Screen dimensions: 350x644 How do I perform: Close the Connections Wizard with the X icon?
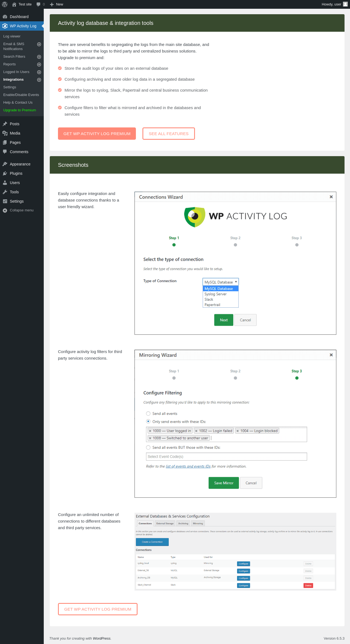(331, 197)
